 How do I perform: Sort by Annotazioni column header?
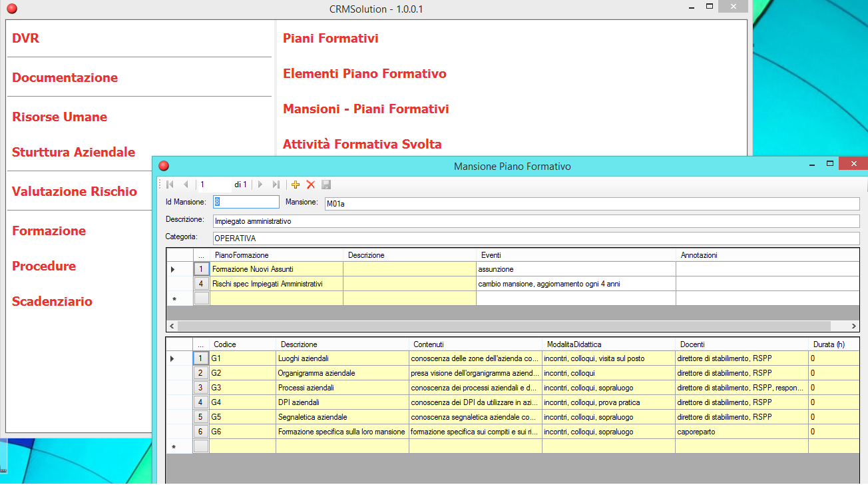[767, 255]
